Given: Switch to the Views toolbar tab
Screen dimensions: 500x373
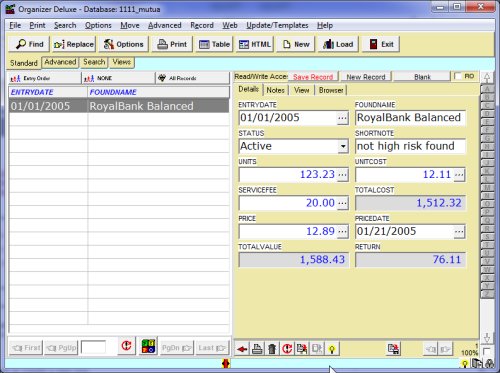Looking at the screenshot, I should pyautogui.click(x=121, y=62).
